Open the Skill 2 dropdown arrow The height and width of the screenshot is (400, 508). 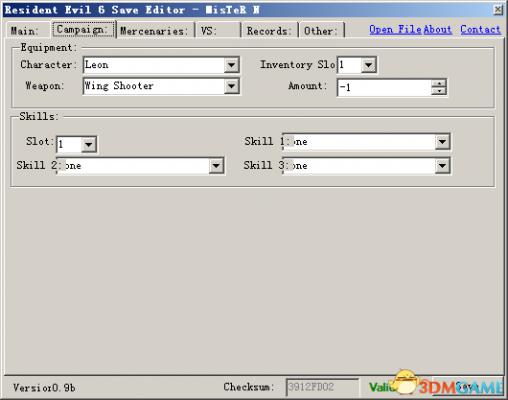[216, 166]
